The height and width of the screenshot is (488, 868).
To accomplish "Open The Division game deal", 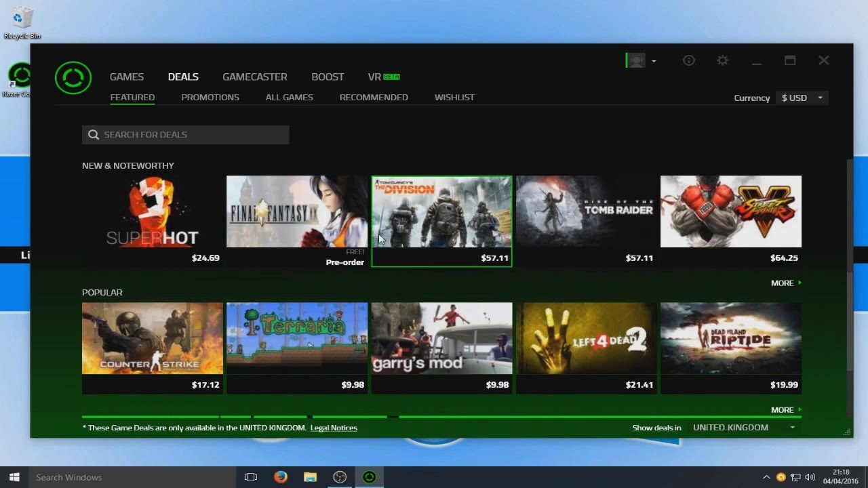I will [441, 221].
